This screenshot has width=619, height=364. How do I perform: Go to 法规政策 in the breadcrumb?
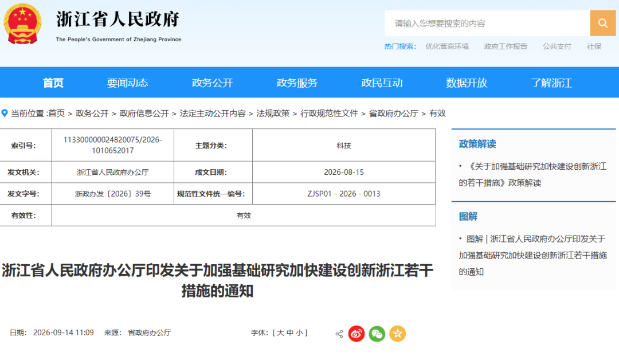[273, 113]
